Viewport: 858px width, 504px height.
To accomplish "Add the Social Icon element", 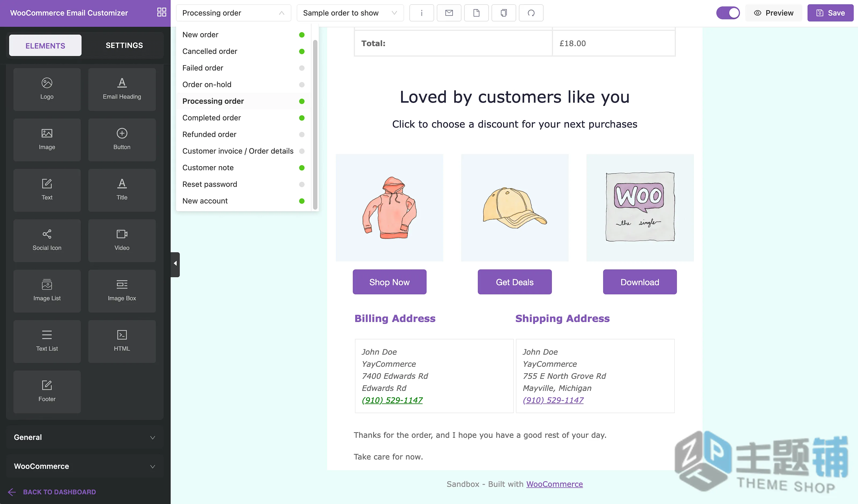I will pyautogui.click(x=47, y=240).
